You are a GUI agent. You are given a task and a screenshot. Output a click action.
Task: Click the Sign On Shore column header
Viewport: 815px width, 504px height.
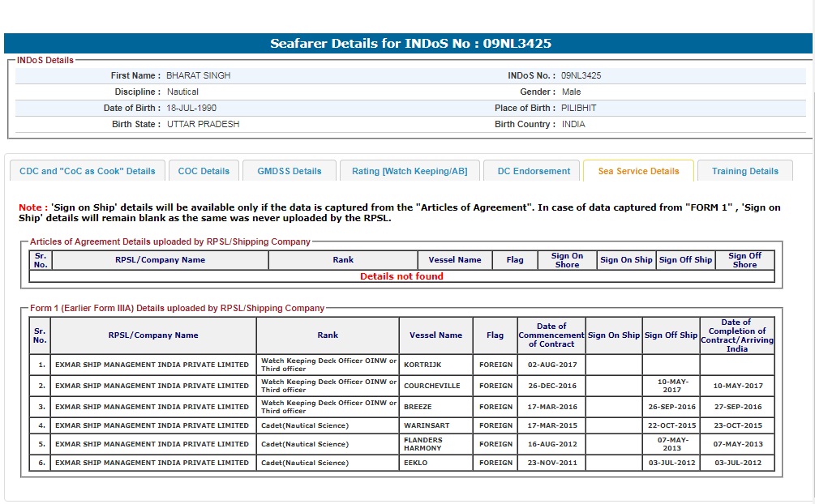567,260
